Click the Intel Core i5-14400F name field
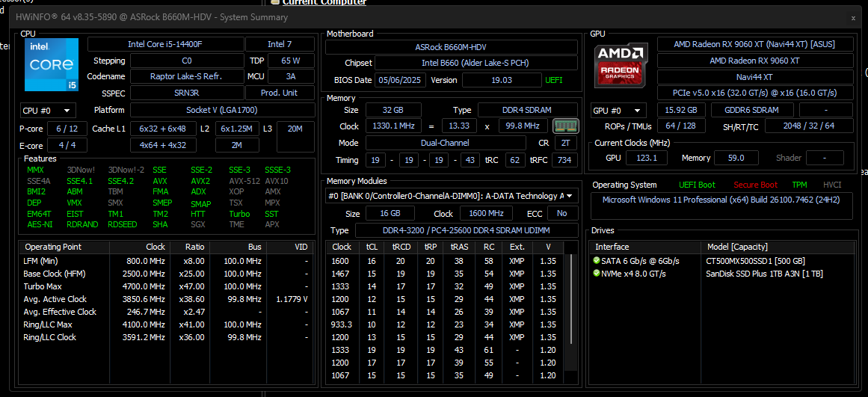The image size is (868, 397). (165, 44)
